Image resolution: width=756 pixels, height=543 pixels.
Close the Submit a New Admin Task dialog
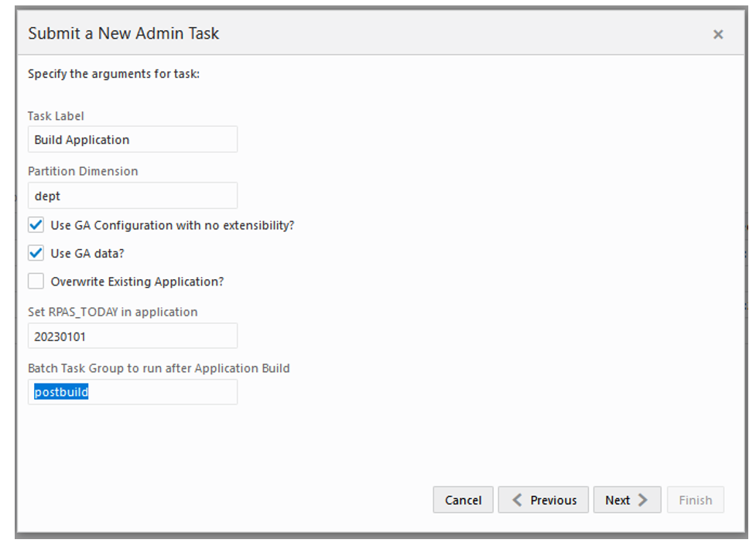718,34
